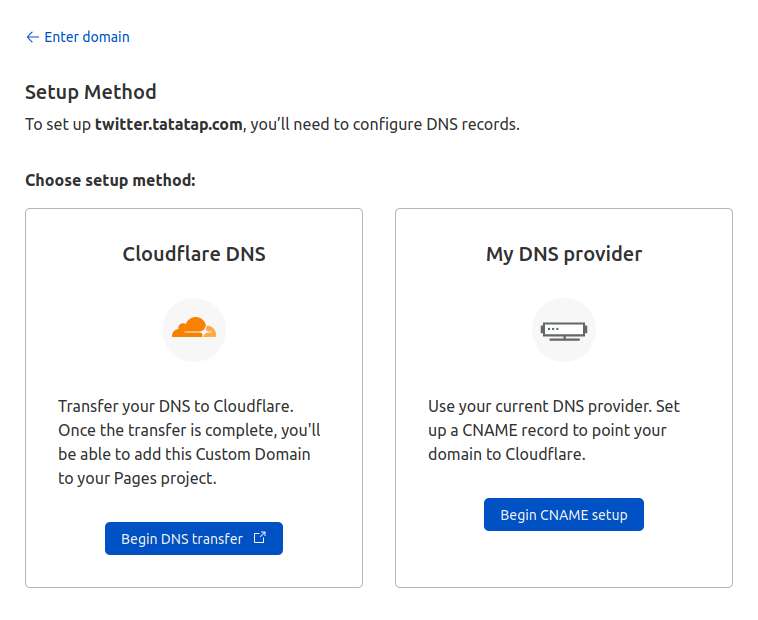
Task: Go back via Enter domain link
Action: 77,37
